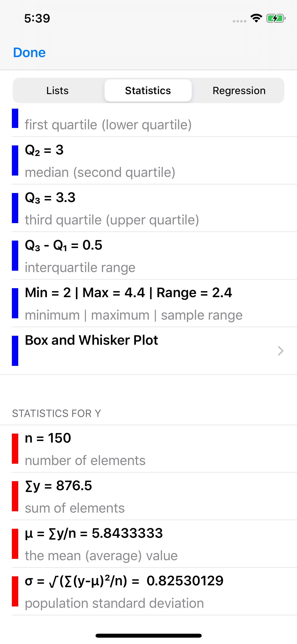Switch to the Lists tab

click(x=58, y=91)
